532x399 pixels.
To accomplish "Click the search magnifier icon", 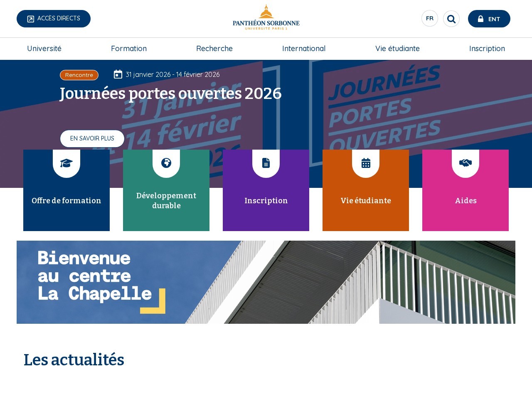I will click(451, 19).
